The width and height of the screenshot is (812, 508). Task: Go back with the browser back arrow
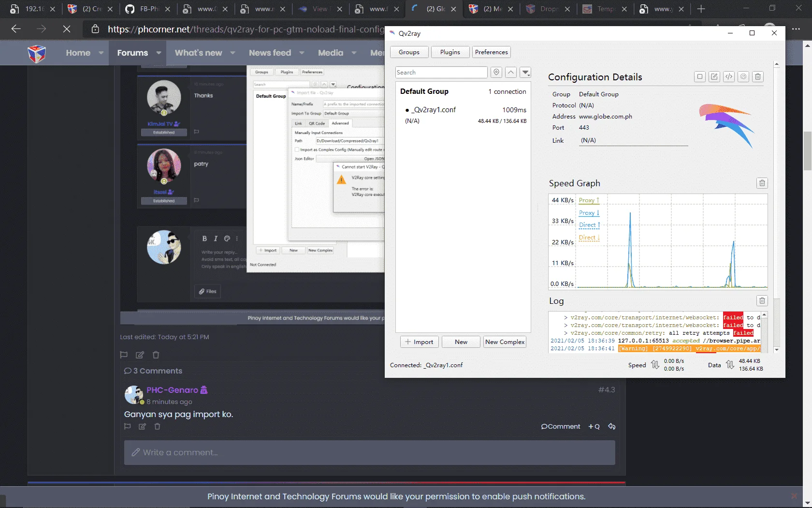click(16, 29)
